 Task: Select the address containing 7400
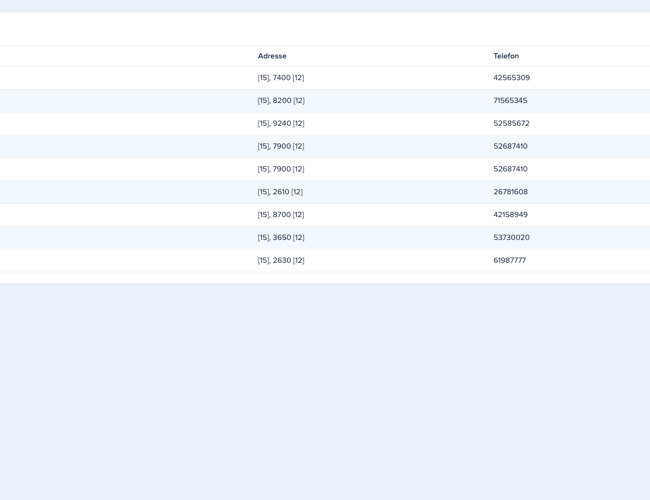[281, 78]
